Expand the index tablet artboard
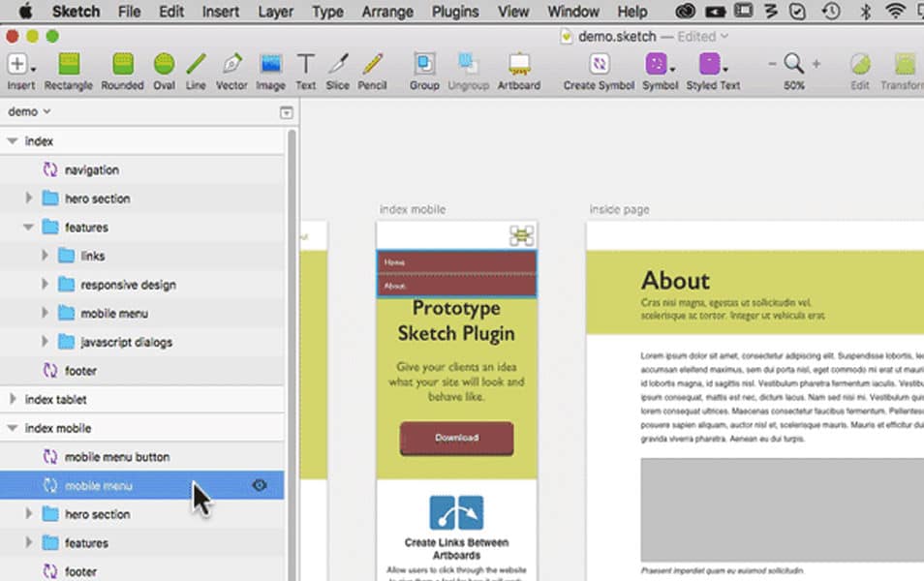 click(13, 399)
